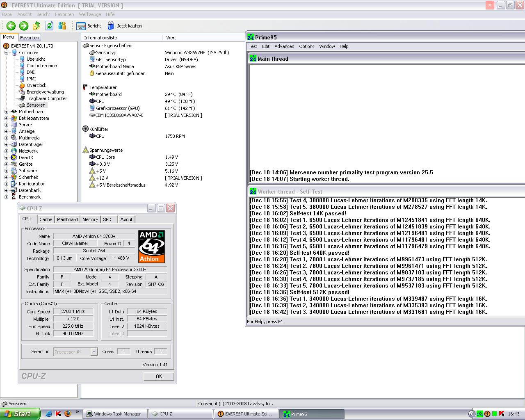Click the green Forward arrow in EVEREST toolbar
This screenshot has width=525, height=420.
click(24, 26)
